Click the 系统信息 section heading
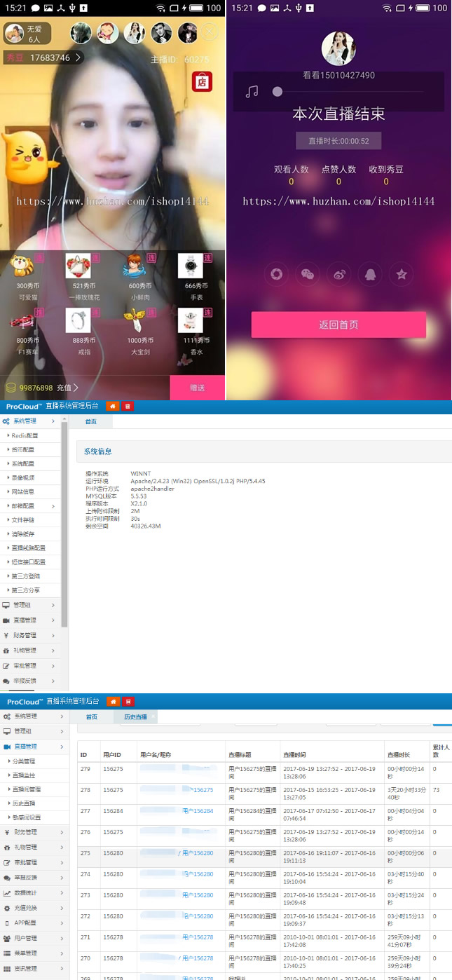Image resolution: width=452 pixels, height=980 pixels. 98,451
